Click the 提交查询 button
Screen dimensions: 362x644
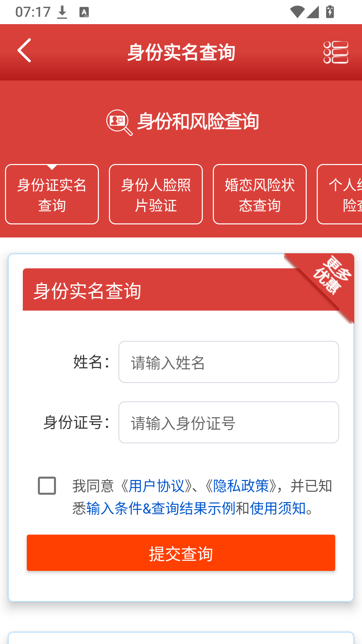coord(181,553)
